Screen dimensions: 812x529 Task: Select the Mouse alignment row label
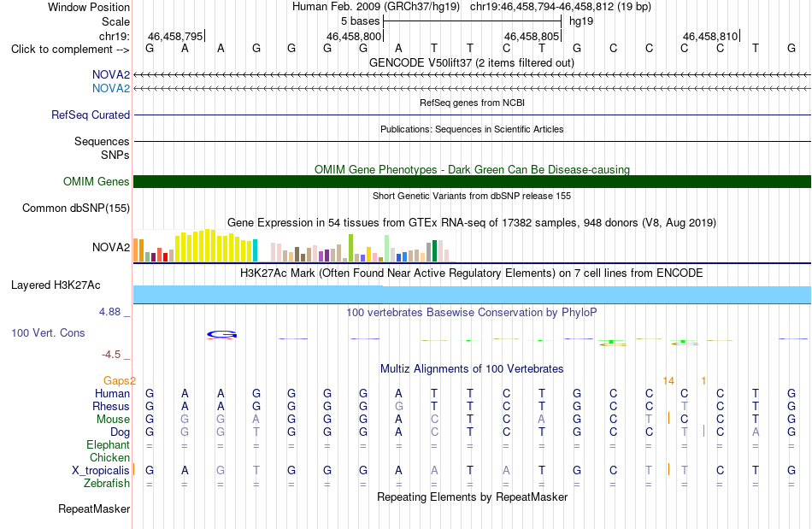point(113,420)
